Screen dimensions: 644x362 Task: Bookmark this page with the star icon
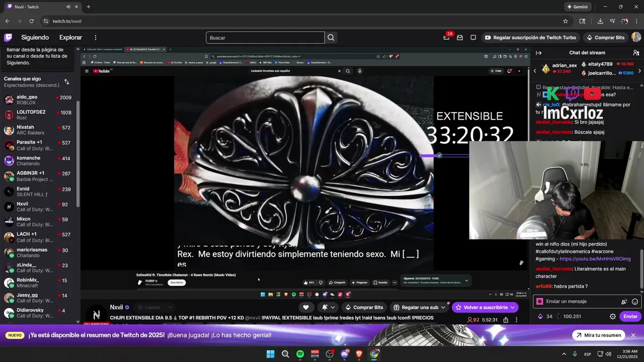(x=566, y=21)
